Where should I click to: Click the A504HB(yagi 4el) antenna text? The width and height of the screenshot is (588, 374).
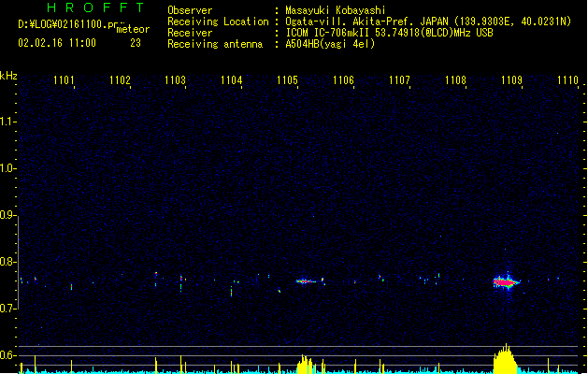(x=330, y=44)
